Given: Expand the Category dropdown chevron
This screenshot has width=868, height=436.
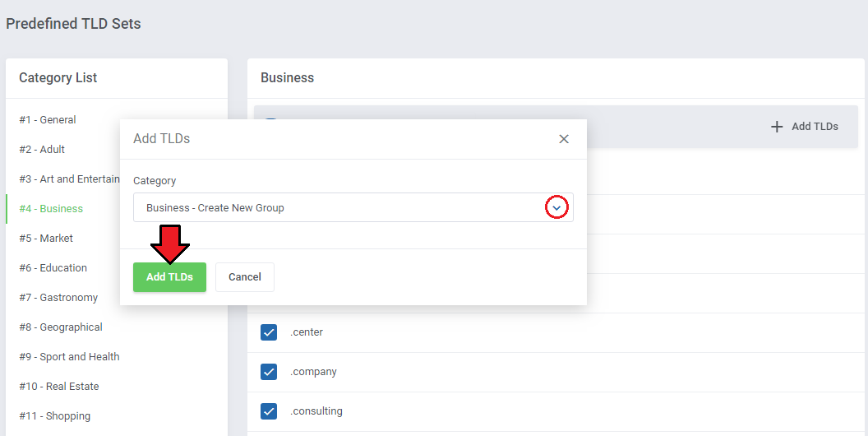Looking at the screenshot, I should coord(556,208).
